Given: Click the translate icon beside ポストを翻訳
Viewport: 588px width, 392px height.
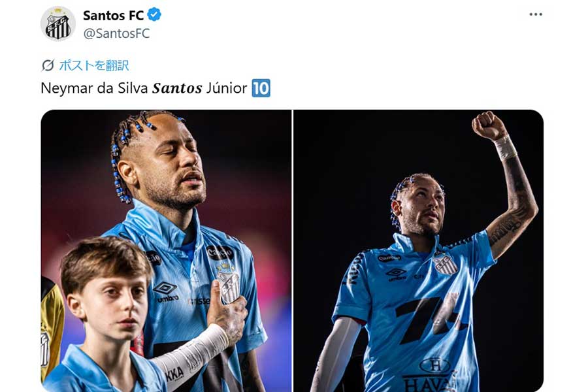Looking at the screenshot, I should click(x=48, y=65).
